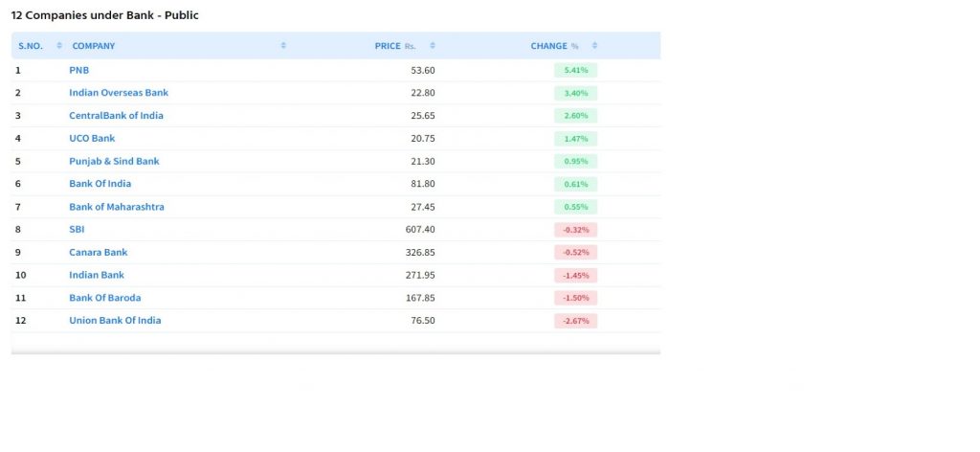Click the price 27.45 cell
This screenshot has width=980, height=452.
click(422, 207)
